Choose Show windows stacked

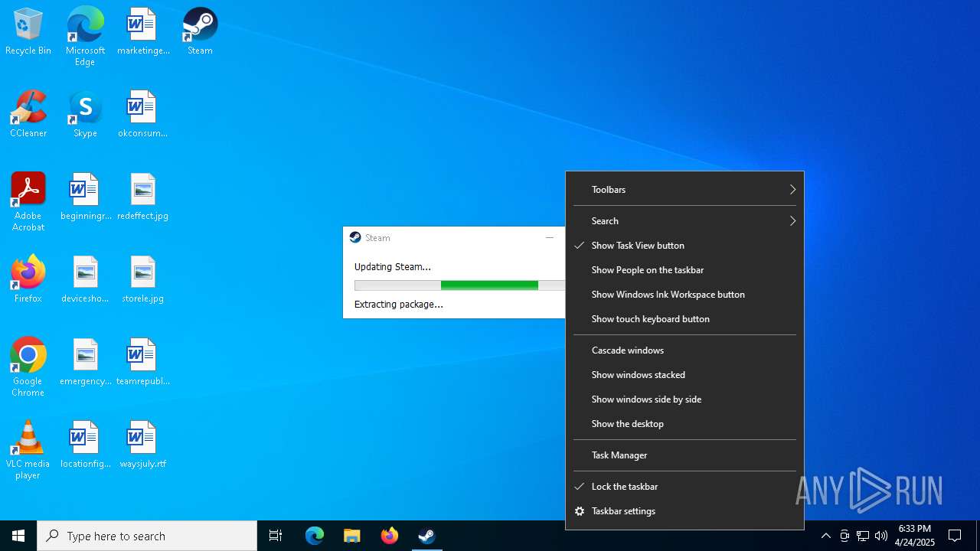coord(684,375)
